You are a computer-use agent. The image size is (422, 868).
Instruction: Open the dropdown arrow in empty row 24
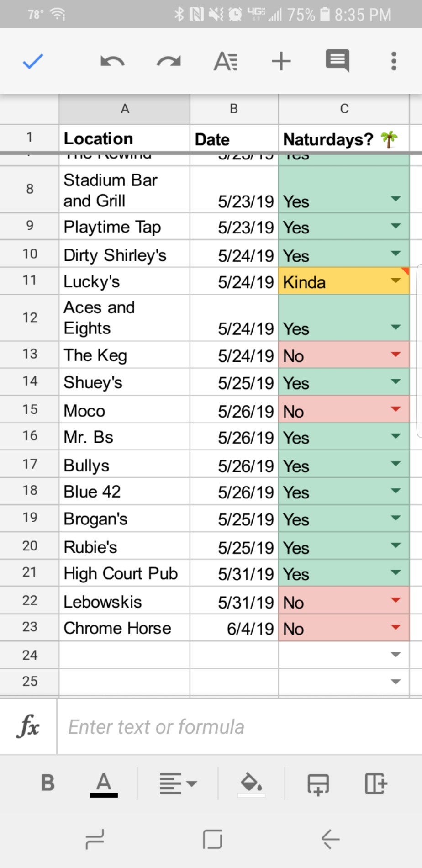click(x=396, y=655)
